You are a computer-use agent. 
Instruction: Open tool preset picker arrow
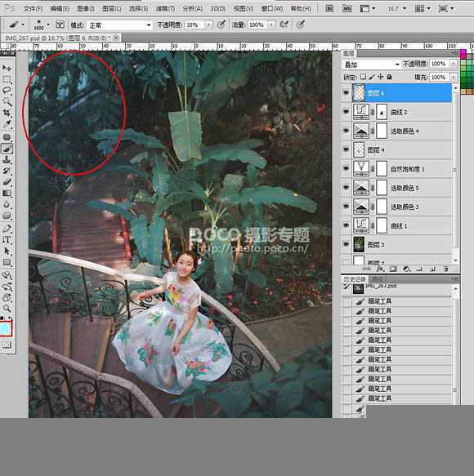tap(23, 24)
